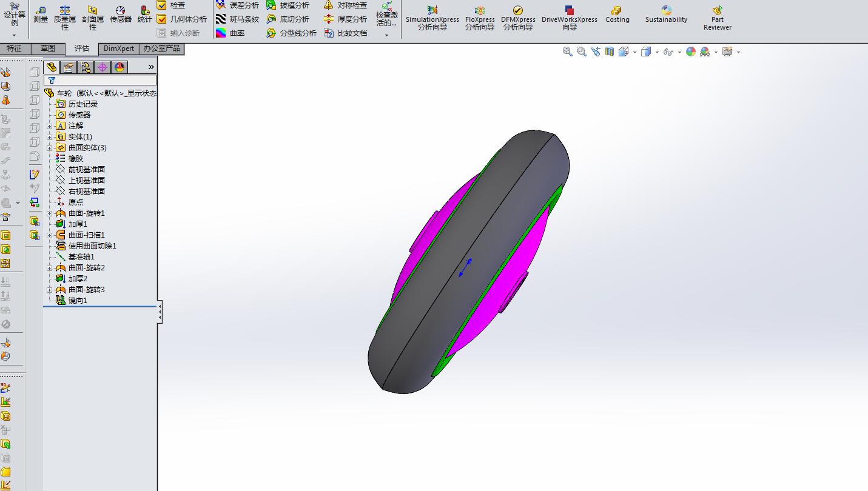Open the Sustainability tool

click(x=666, y=15)
